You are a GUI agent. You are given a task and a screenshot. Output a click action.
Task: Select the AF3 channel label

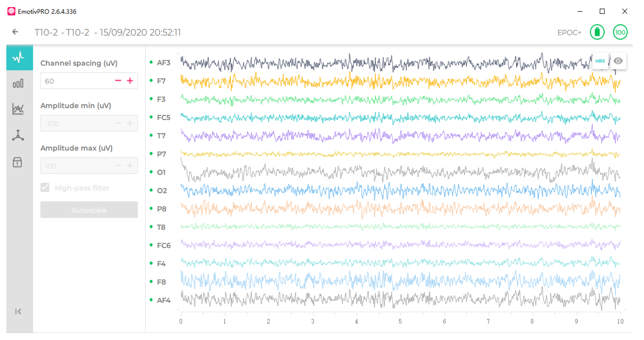[163, 63]
